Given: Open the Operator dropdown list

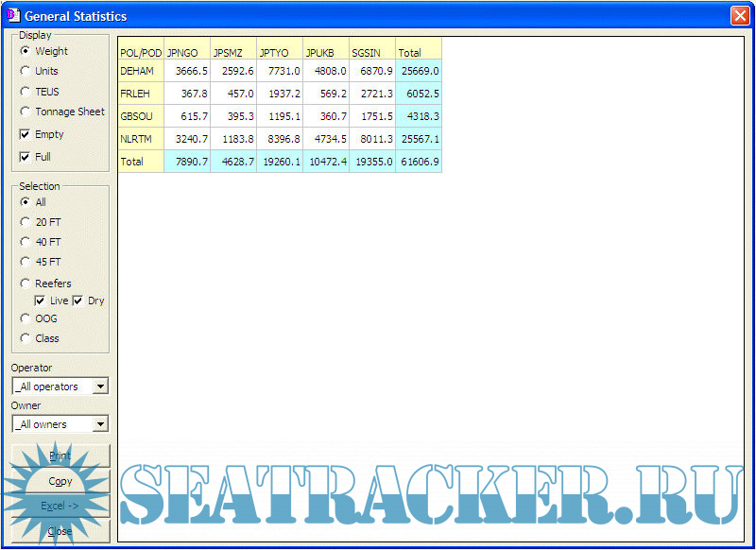Looking at the screenshot, I should pyautogui.click(x=101, y=387).
